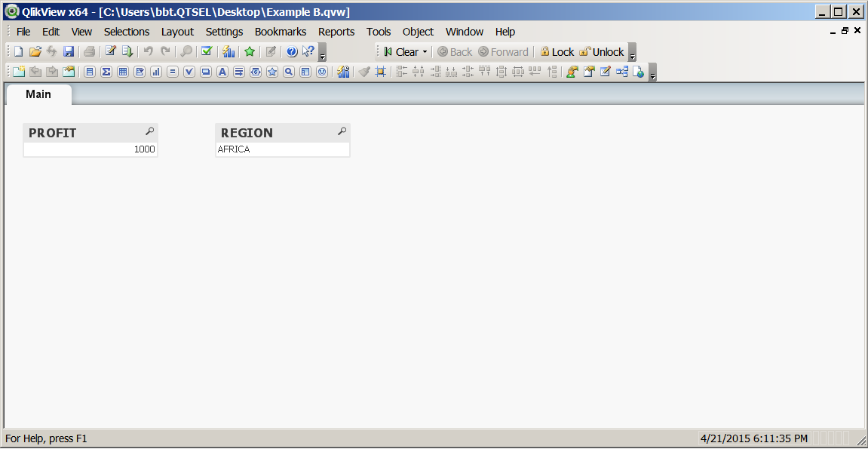Create a Statistics Box sigma icon
The image size is (868, 449).
106,72
